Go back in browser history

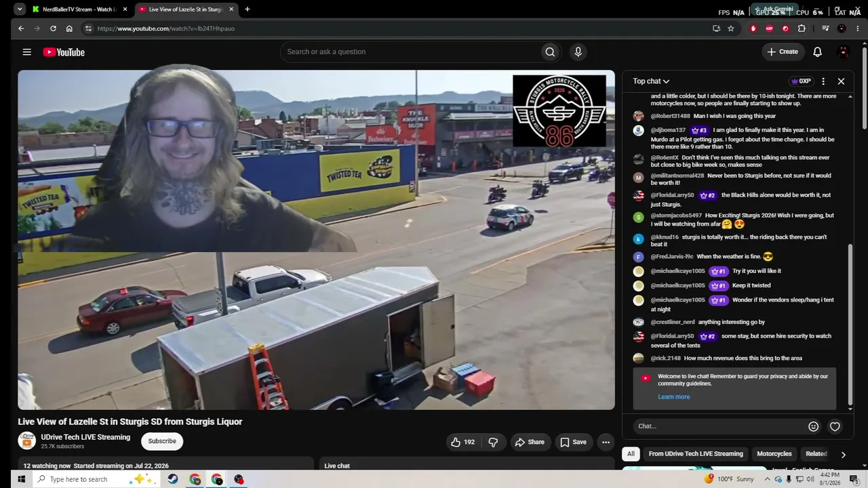[21, 28]
